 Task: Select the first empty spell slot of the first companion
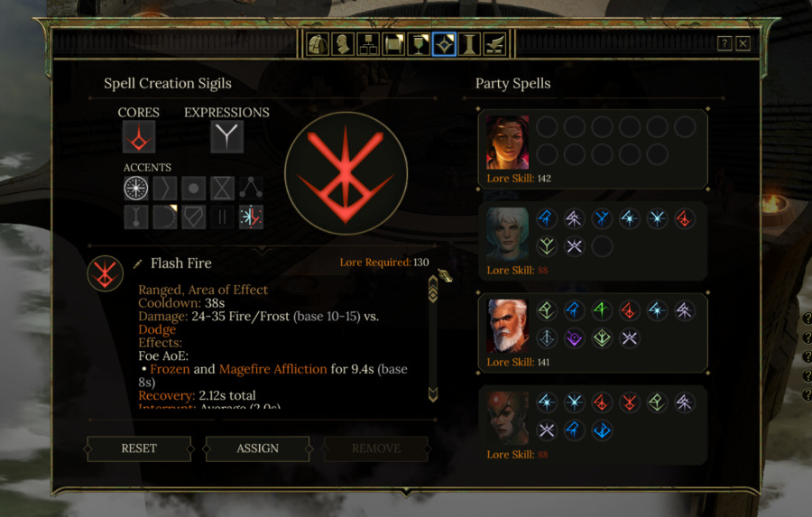point(547,127)
